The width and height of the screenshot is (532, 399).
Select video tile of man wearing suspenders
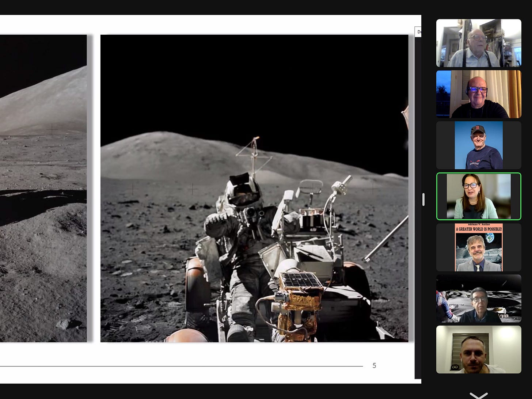click(x=479, y=43)
